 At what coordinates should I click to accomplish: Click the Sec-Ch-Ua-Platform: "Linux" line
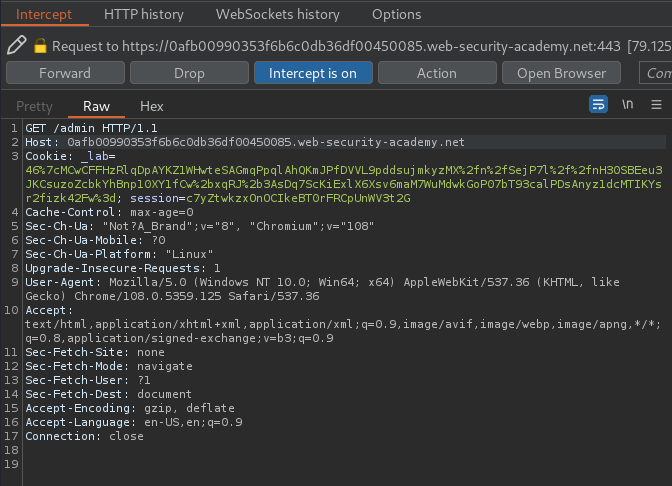tap(119, 254)
